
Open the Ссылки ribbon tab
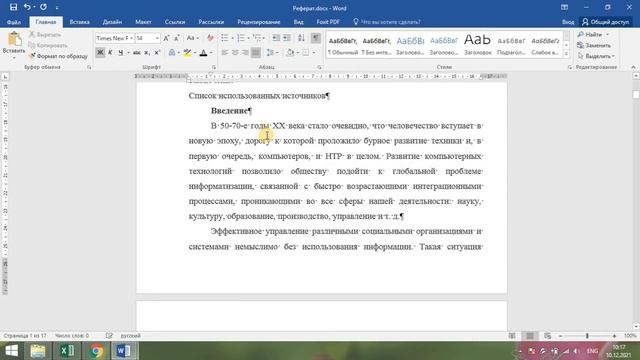tap(175, 22)
